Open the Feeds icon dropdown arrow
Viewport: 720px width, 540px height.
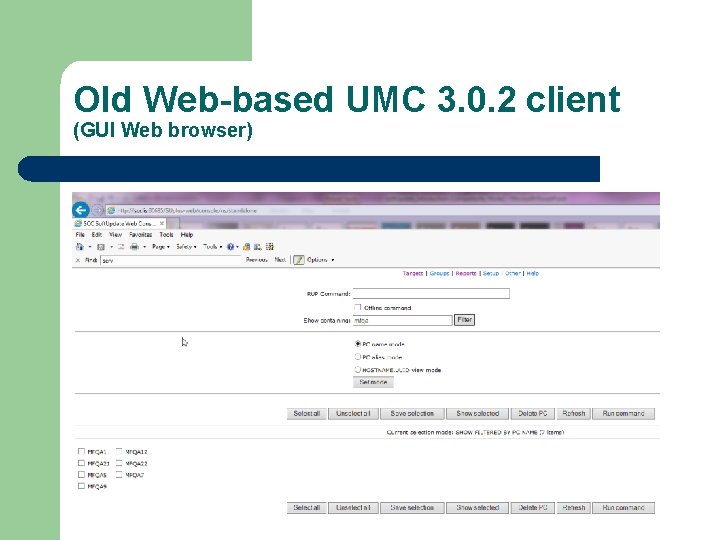click(111, 247)
